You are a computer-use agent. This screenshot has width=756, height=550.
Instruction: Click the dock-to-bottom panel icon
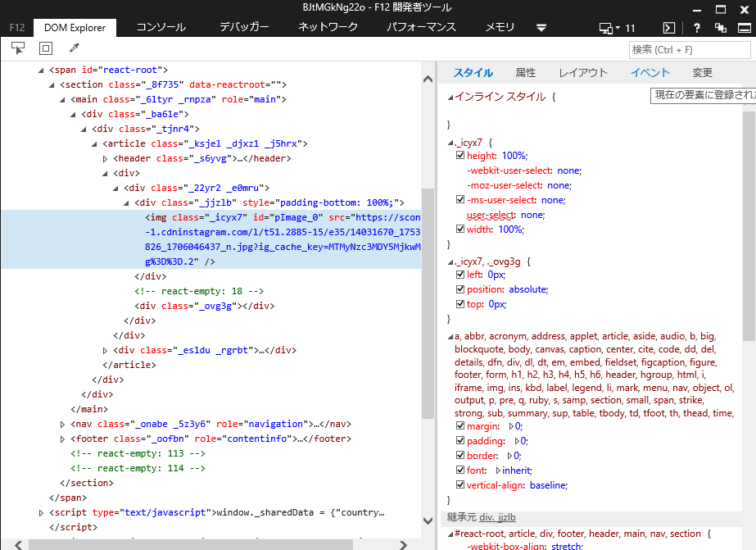pos(745,28)
